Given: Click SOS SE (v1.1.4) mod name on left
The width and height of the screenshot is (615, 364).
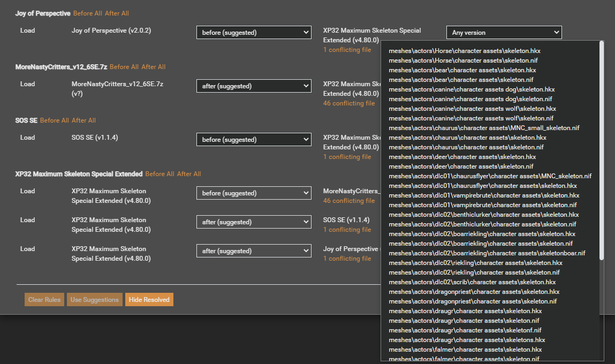Looking at the screenshot, I should coord(95,138).
